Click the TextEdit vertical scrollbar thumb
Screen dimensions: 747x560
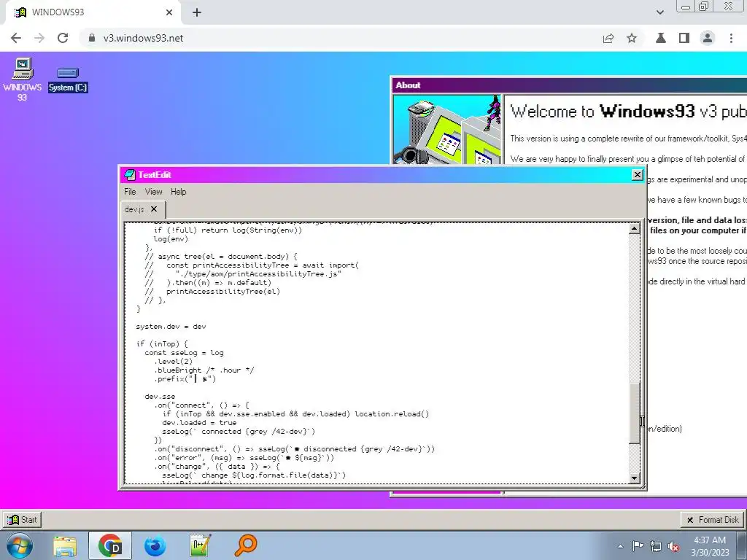point(634,413)
